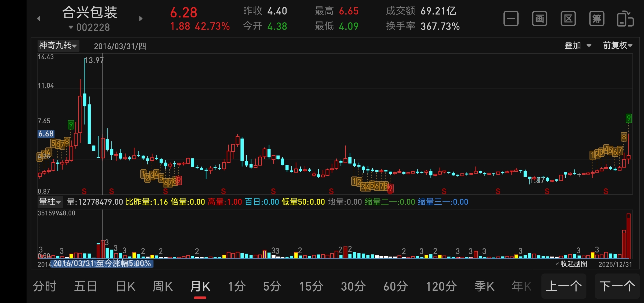644x303 pixels.
Task: Go to next stock with right arrow
Action: click(x=141, y=19)
